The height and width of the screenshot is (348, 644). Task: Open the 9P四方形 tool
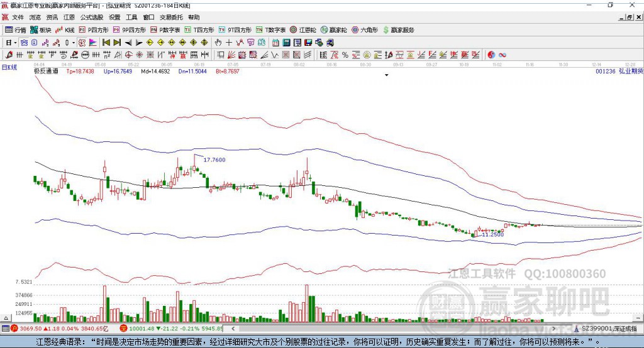[130, 30]
